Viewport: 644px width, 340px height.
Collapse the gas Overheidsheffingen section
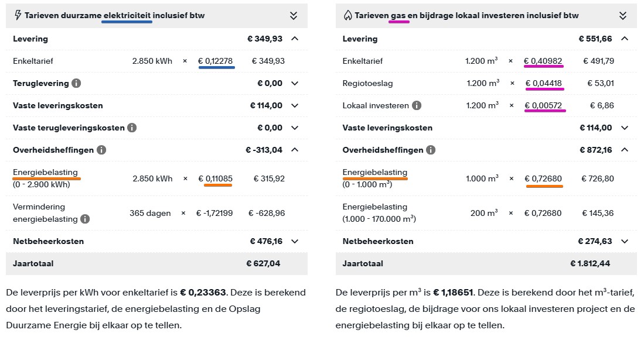click(x=625, y=150)
